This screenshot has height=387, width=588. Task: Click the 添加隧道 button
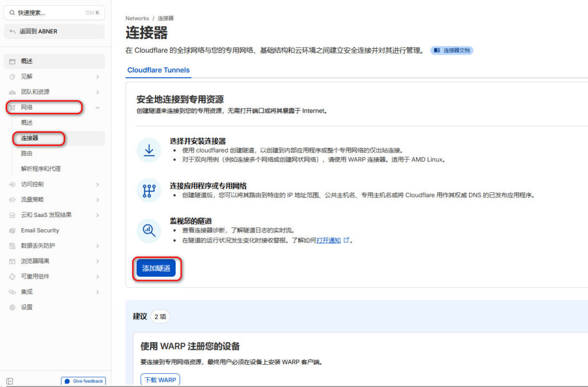click(x=157, y=268)
